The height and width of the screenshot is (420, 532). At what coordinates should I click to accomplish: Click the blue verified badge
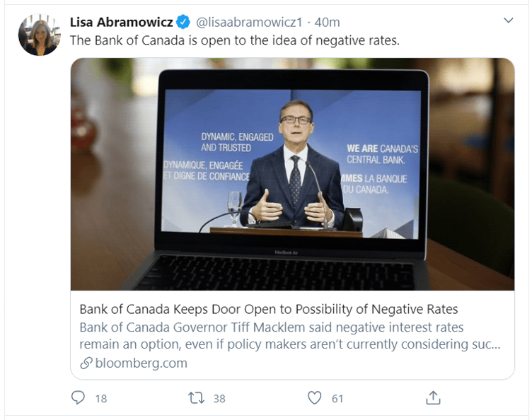[183, 22]
